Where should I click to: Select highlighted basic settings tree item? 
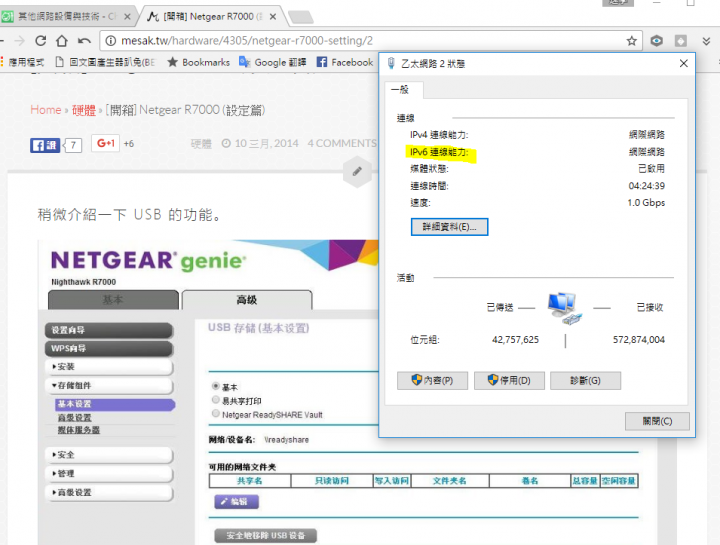pyautogui.click(x=115, y=404)
